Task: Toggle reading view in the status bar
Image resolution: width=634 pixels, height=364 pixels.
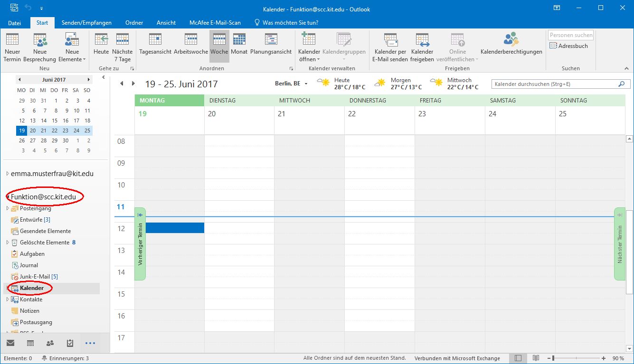Action: point(536,358)
